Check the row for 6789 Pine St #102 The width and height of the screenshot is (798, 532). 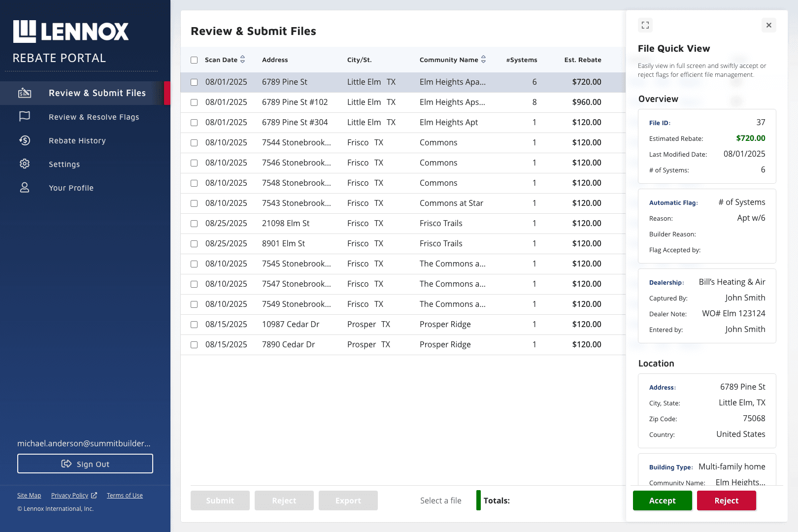(194, 102)
